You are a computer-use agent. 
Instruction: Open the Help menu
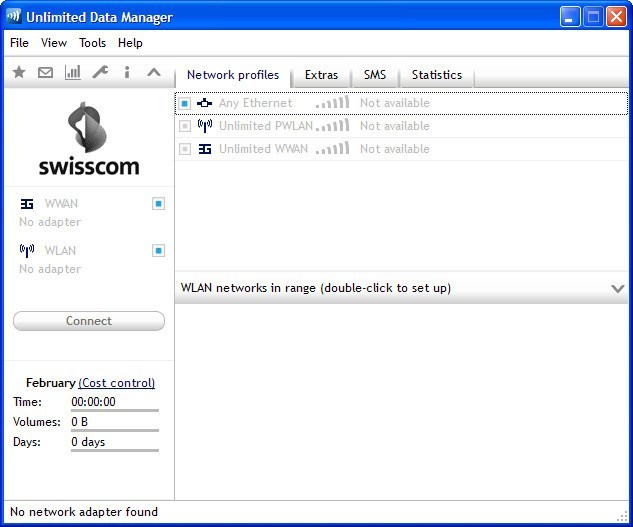130,43
